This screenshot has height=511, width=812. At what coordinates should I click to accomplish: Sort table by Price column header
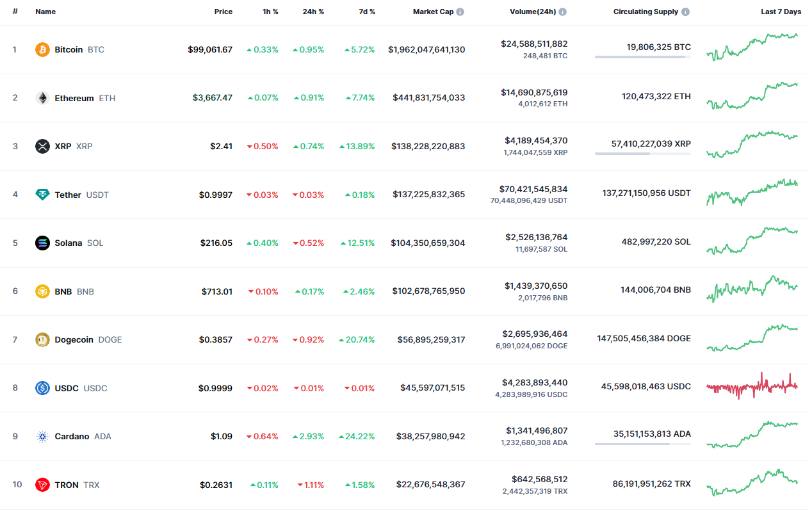(223, 12)
